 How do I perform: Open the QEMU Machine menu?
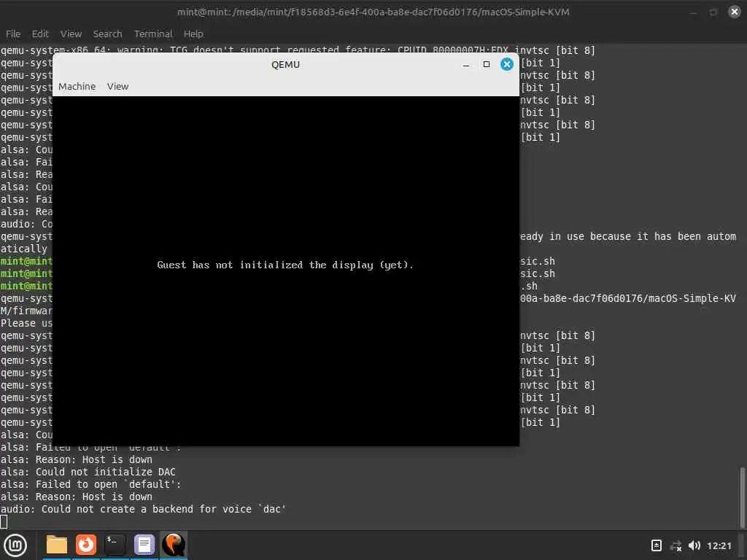point(77,86)
